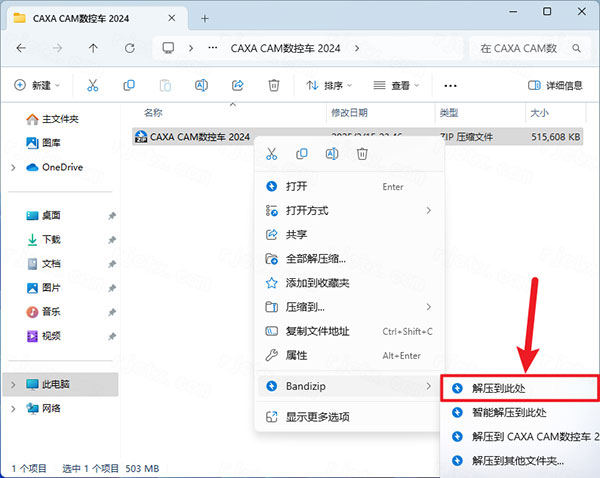Refresh the current folder
The image size is (600, 478).
pos(130,48)
